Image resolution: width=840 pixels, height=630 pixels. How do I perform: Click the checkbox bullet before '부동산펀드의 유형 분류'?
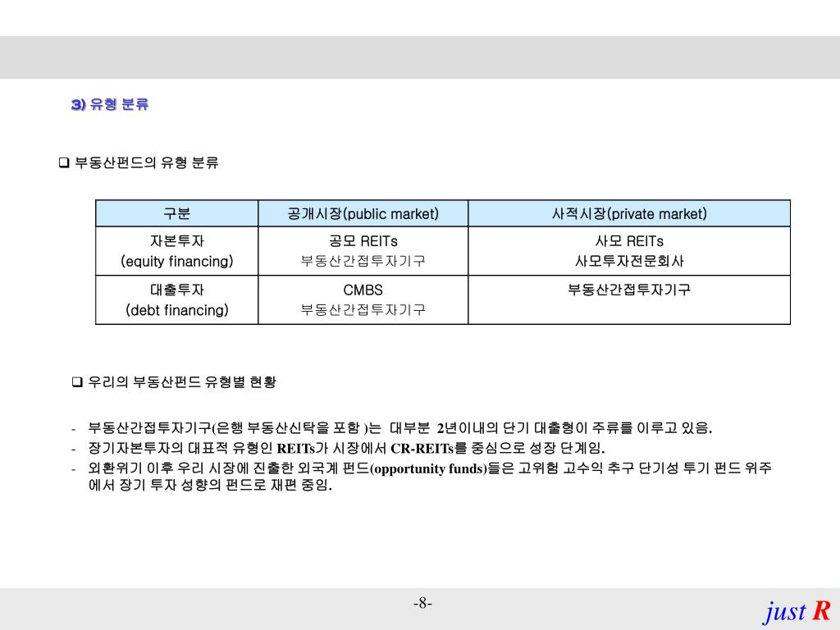[x=64, y=162]
